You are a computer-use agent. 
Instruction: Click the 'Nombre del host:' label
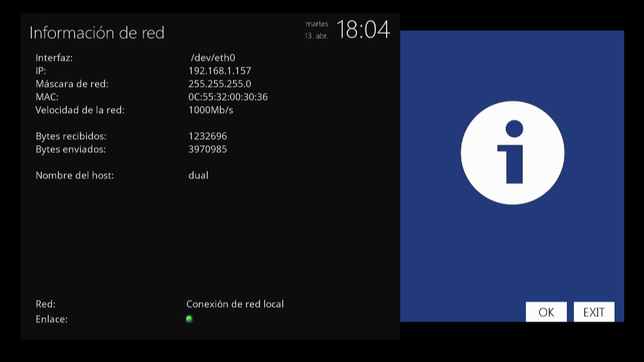click(x=75, y=175)
